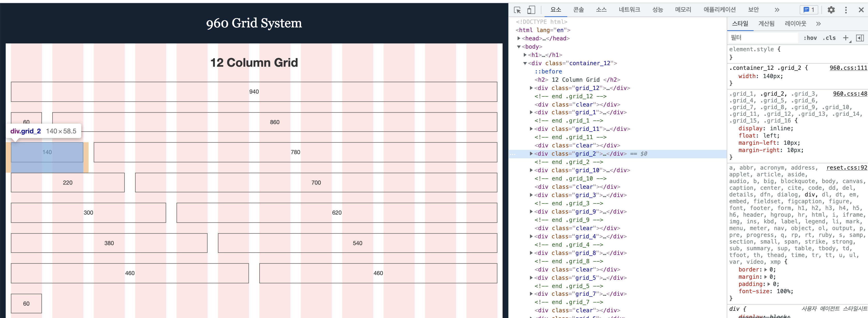Image resolution: width=868 pixels, height=318 pixels.
Task: Expand the grid_7 div node
Action: (x=531, y=294)
